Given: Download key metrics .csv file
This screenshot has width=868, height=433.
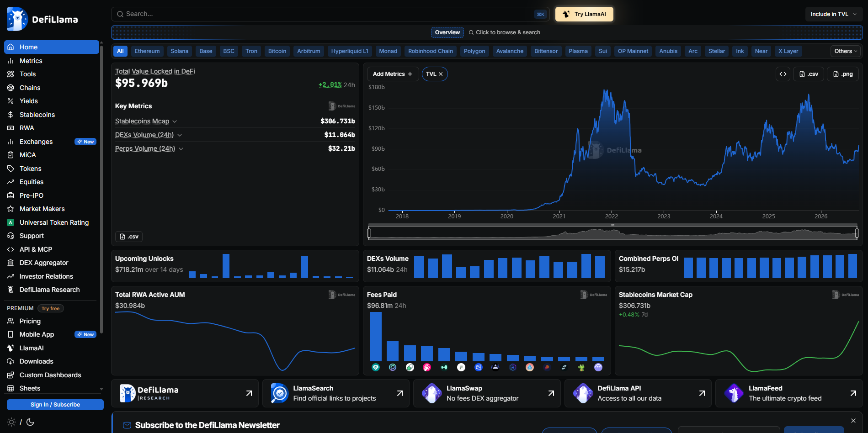Looking at the screenshot, I should (x=129, y=237).
